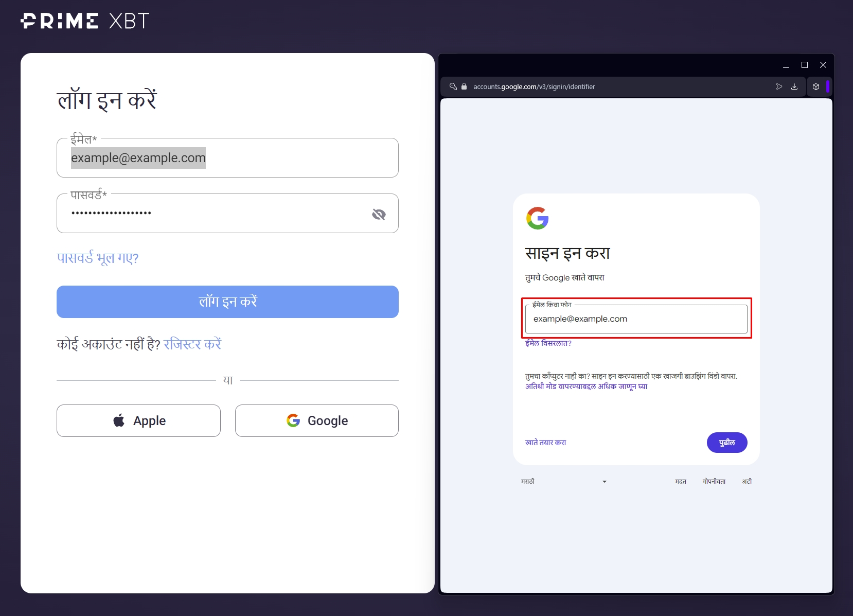This screenshot has height=616, width=853.
Task: Click the Google 'ईमेल किंवा फोन' input field
Action: [636, 319]
